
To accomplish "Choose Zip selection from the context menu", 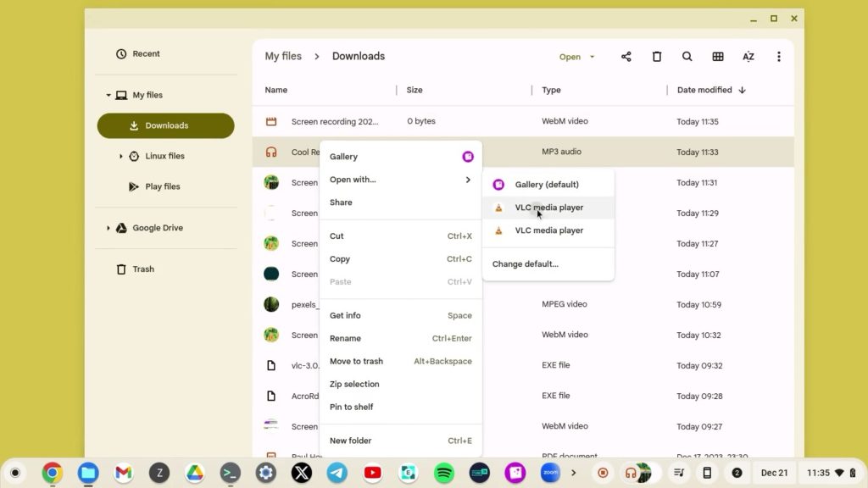I will pos(400,384).
